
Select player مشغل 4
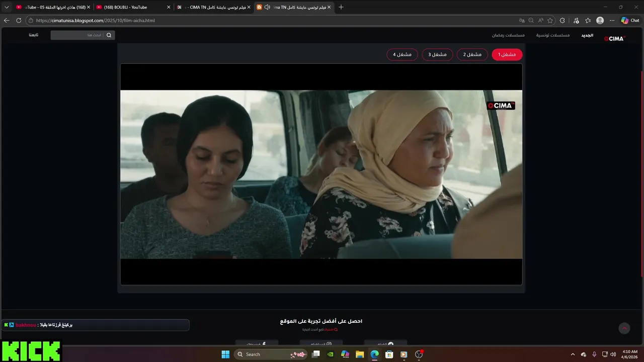tap(403, 54)
